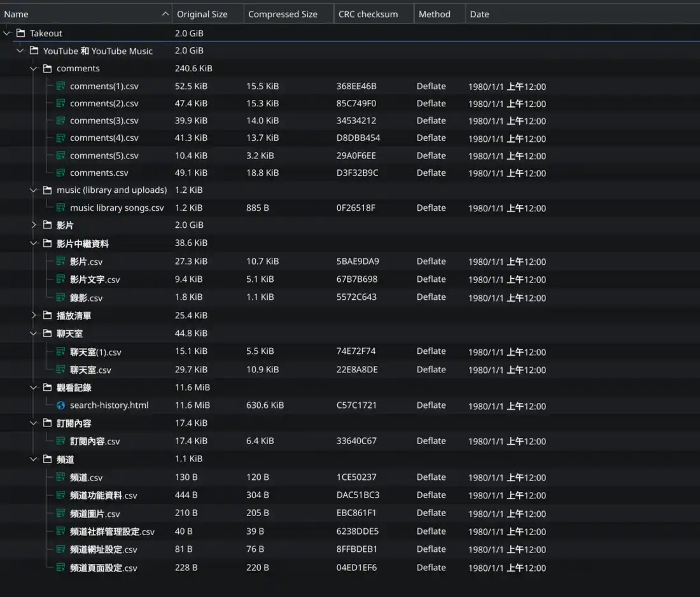This screenshot has height=597, width=700.
Task: Sort by Compressed Size column header
Action: click(x=289, y=14)
